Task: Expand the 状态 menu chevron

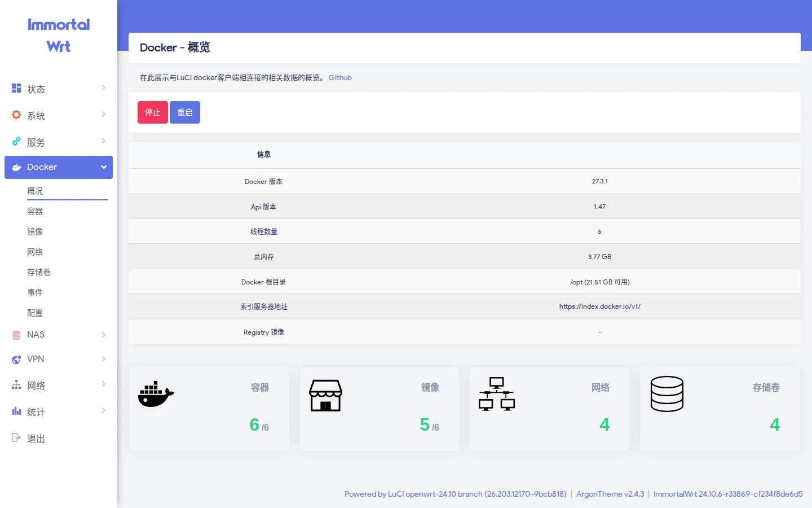Action: pyautogui.click(x=104, y=87)
